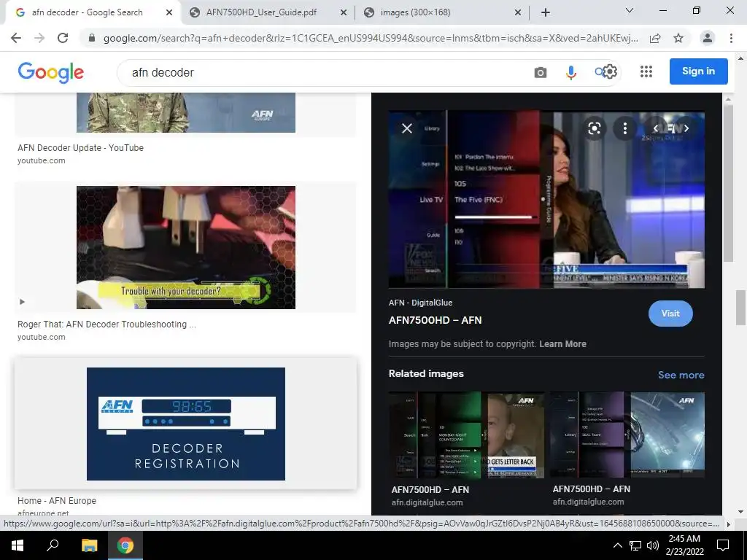Open the quick settings gear icon
Viewport: 747px width, 560px height.
(x=611, y=71)
